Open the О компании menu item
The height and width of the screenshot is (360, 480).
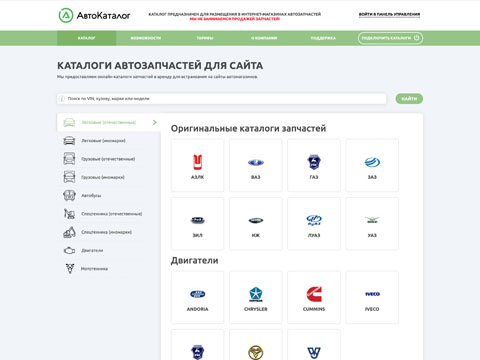(x=264, y=38)
